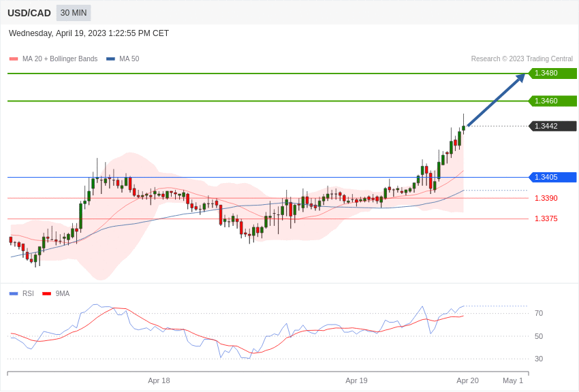This screenshot has width=579, height=392.
Task: Click the MA 20 + Bollinger Bands swatch
Action: coord(14,59)
